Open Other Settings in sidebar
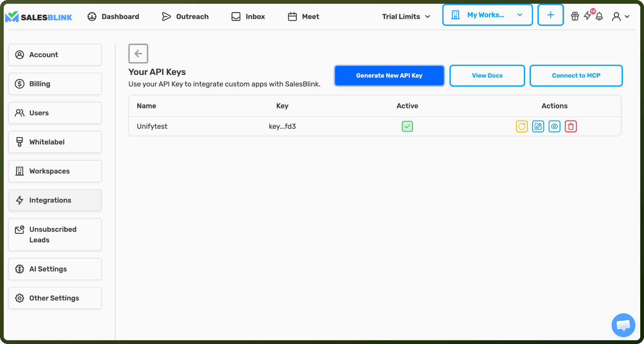Screen dimensions: 644x344 (55, 298)
